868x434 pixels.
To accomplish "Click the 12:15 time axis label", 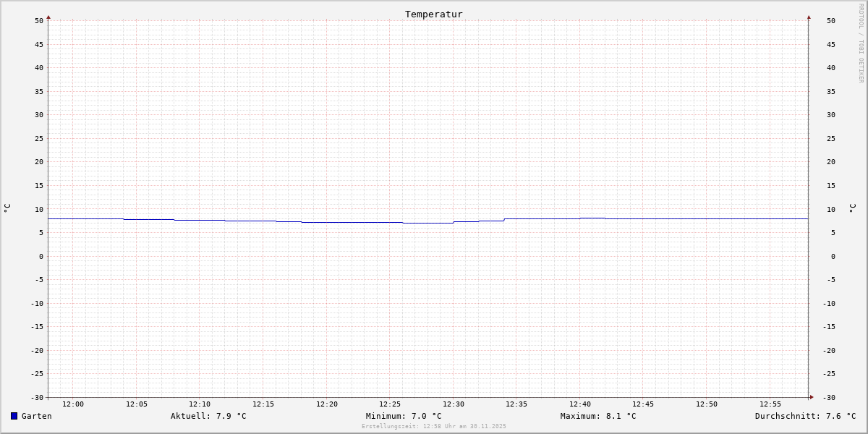I will point(263,404).
